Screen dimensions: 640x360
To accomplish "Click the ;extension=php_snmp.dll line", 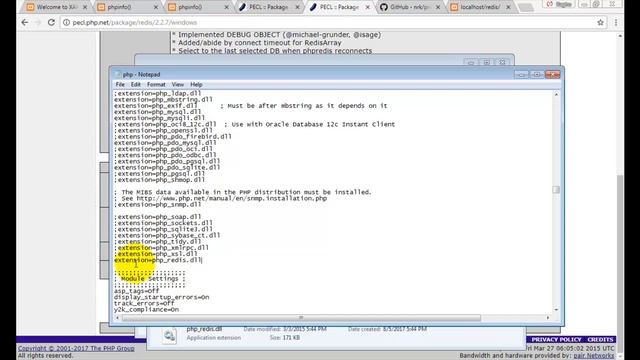I will point(158,204).
